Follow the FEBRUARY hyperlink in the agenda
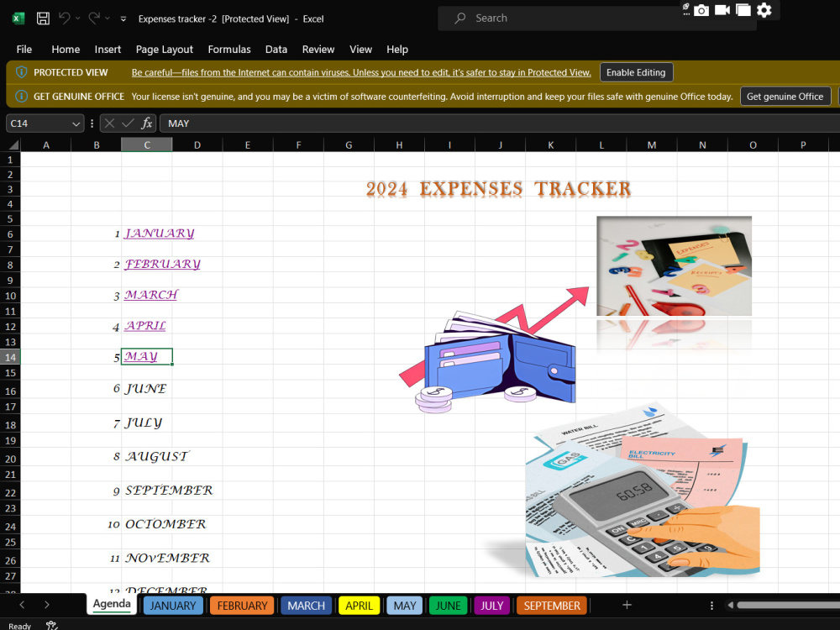 [x=162, y=264]
